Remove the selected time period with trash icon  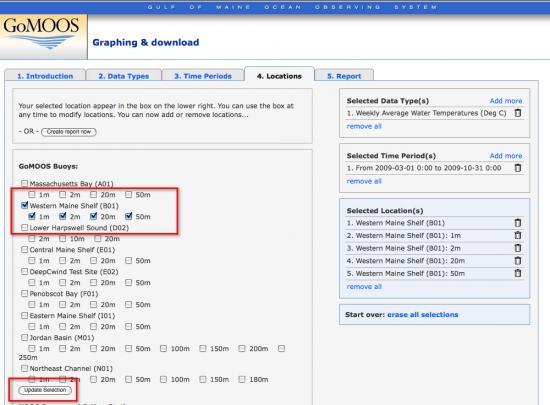tap(518, 168)
